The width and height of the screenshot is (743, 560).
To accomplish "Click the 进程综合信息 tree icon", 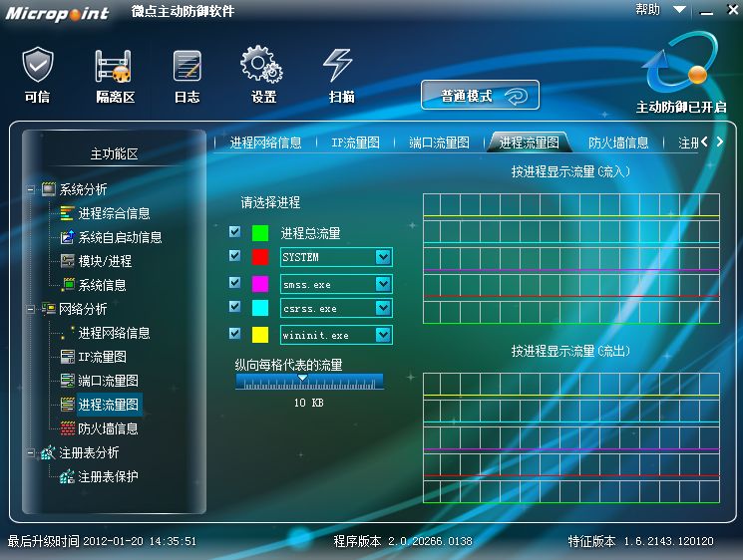I will (x=67, y=213).
